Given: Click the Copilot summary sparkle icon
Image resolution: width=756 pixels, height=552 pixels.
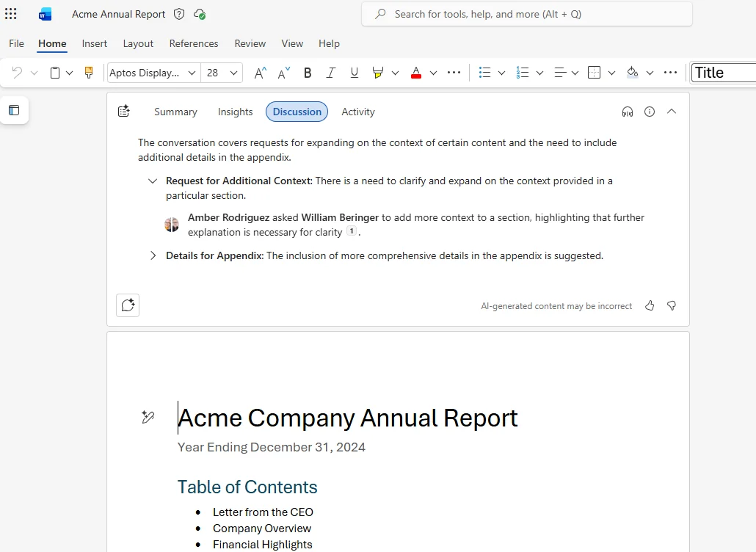Looking at the screenshot, I should (x=124, y=112).
